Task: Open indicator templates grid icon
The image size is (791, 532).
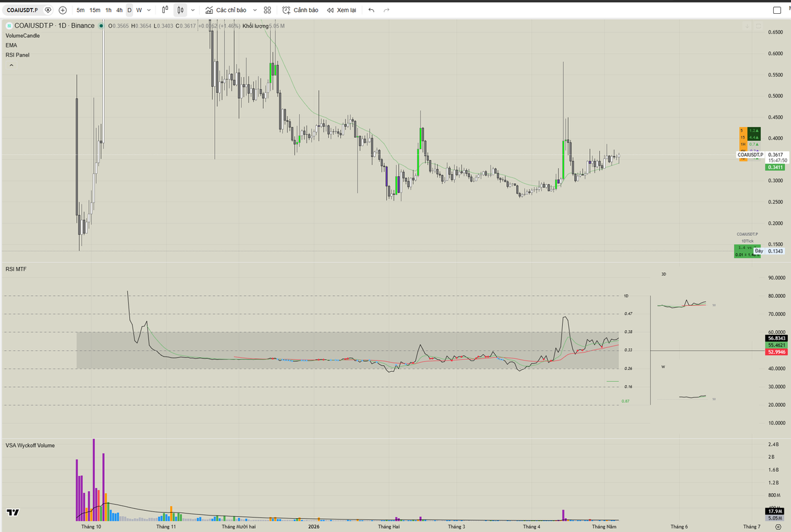Action: tap(267, 10)
